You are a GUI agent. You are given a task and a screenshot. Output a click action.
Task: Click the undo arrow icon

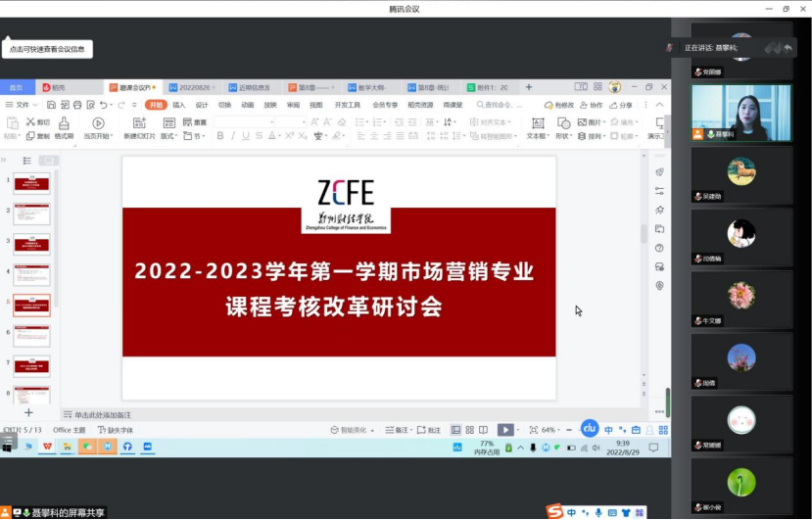pos(104,105)
